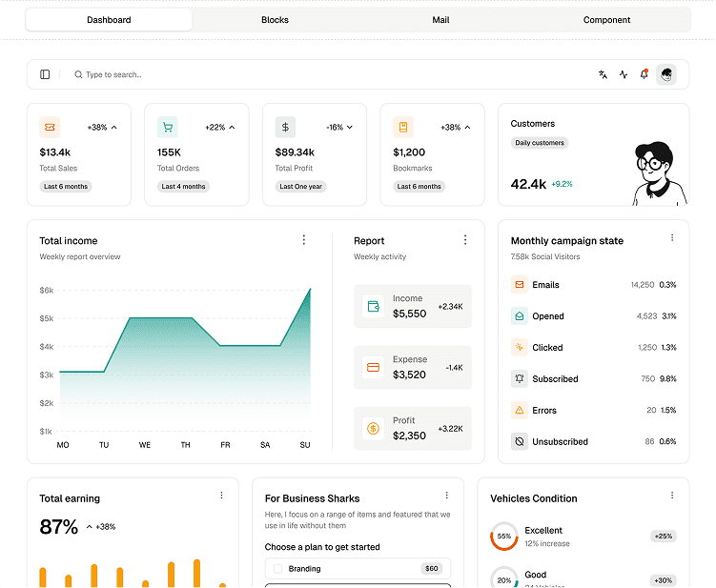Image resolution: width=716 pixels, height=588 pixels.
Task: Check the Branding plan checkbox
Action: [277, 569]
